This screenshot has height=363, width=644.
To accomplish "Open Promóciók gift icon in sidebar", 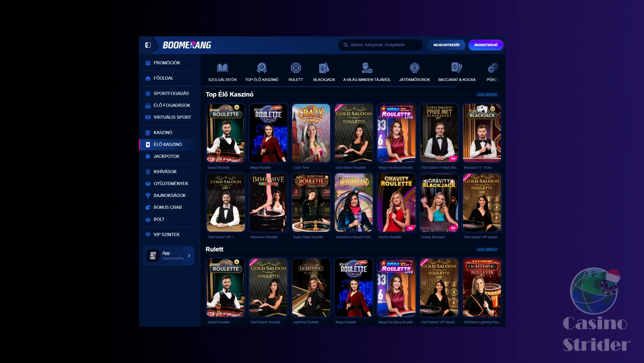I will click(x=148, y=63).
